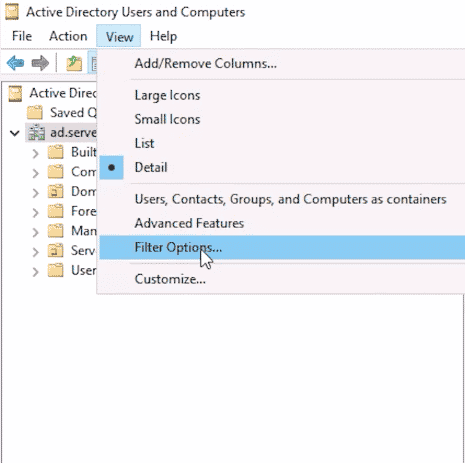Expand the Computers tree node
465x463 pixels.
(35, 173)
